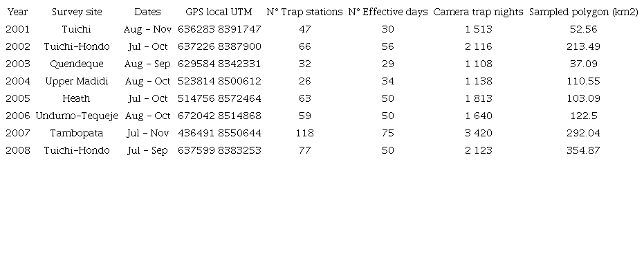Image resolution: width=644 pixels, height=279 pixels.
Task: Select the Upper Madidi site cell
Action: click(76, 81)
